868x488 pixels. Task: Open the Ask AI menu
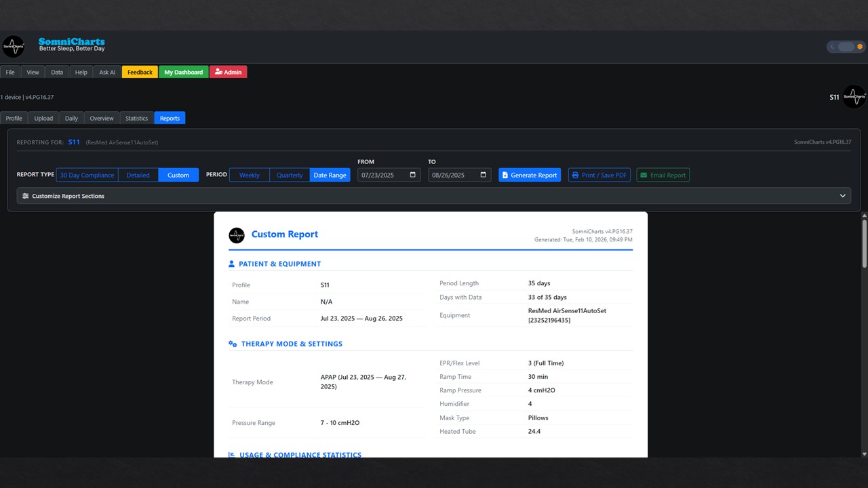click(106, 72)
